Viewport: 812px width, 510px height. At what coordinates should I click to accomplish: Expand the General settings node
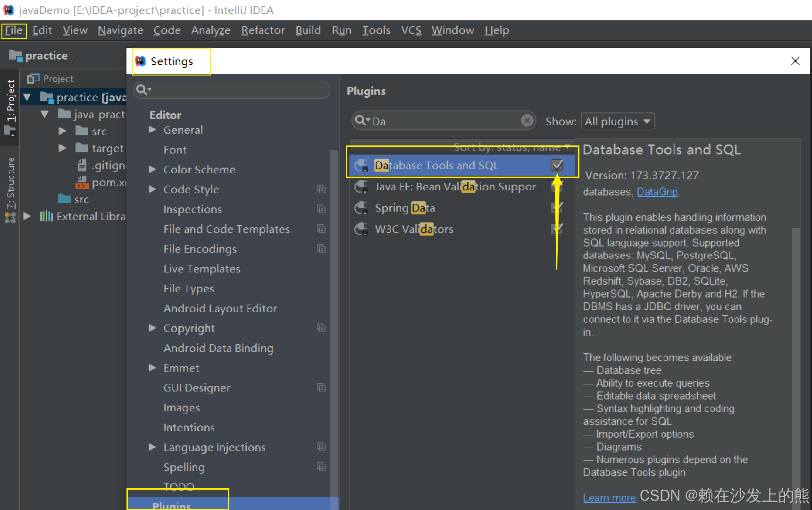(152, 130)
